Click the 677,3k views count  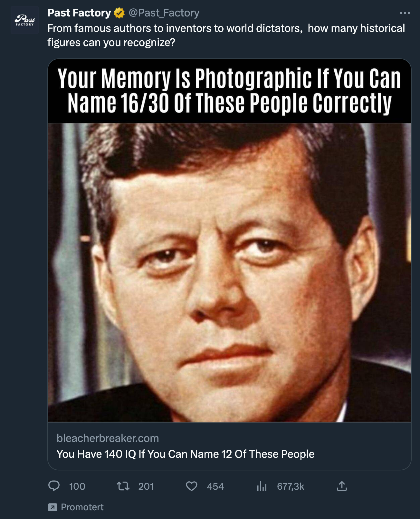(x=291, y=486)
